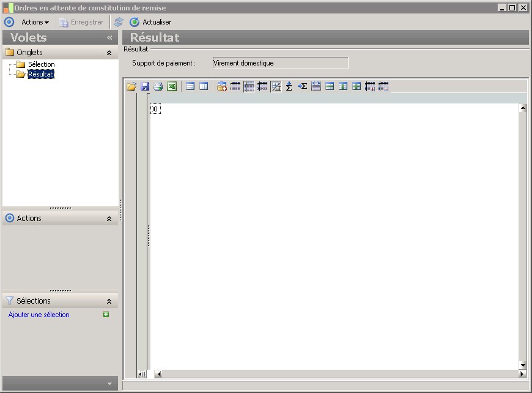Collapse the Actions panel section
Image resolution: width=532 pixels, height=393 pixels.
(109, 219)
